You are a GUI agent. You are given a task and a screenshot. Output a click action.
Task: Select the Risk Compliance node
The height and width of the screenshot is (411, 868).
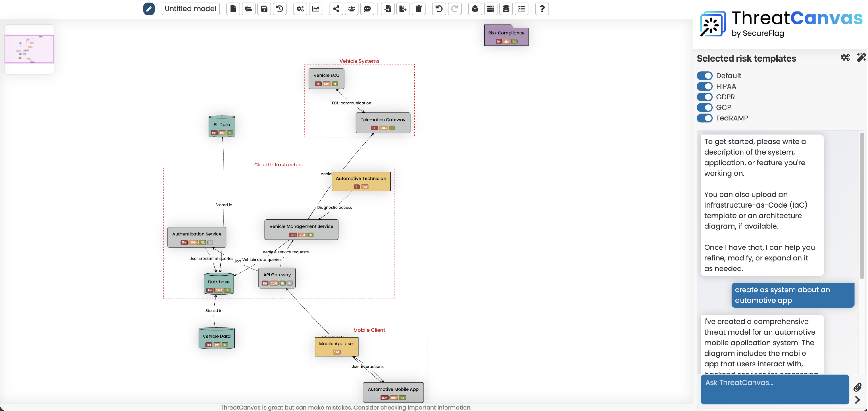click(506, 36)
